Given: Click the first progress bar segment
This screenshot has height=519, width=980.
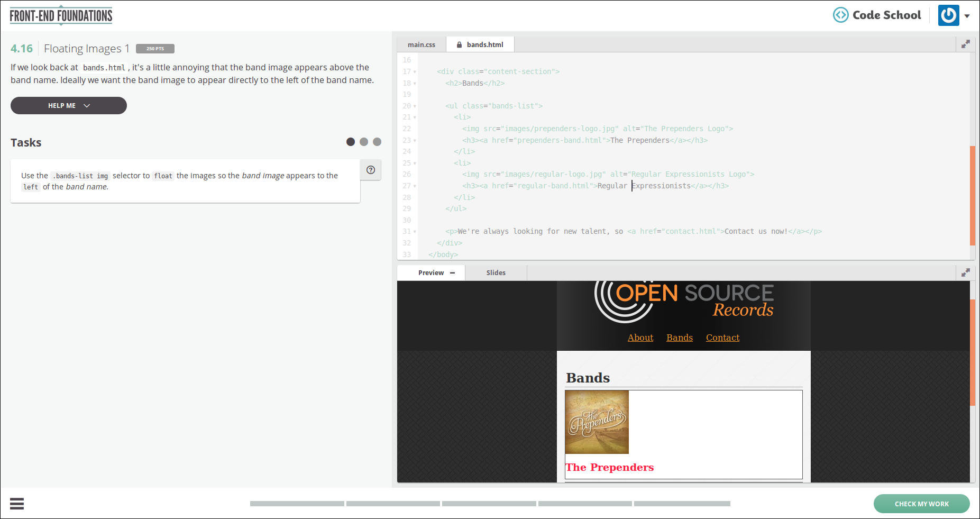Looking at the screenshot, I should click(x=297, y=504).
